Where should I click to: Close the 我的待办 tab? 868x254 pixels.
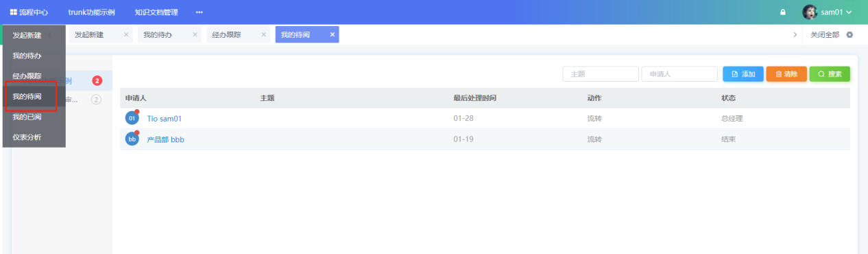pos(195,34)
